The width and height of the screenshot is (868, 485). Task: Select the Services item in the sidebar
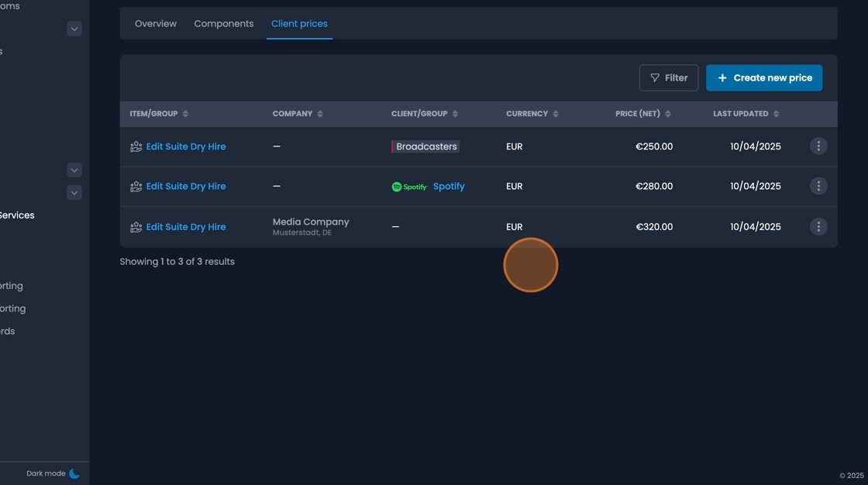[17, 215]
